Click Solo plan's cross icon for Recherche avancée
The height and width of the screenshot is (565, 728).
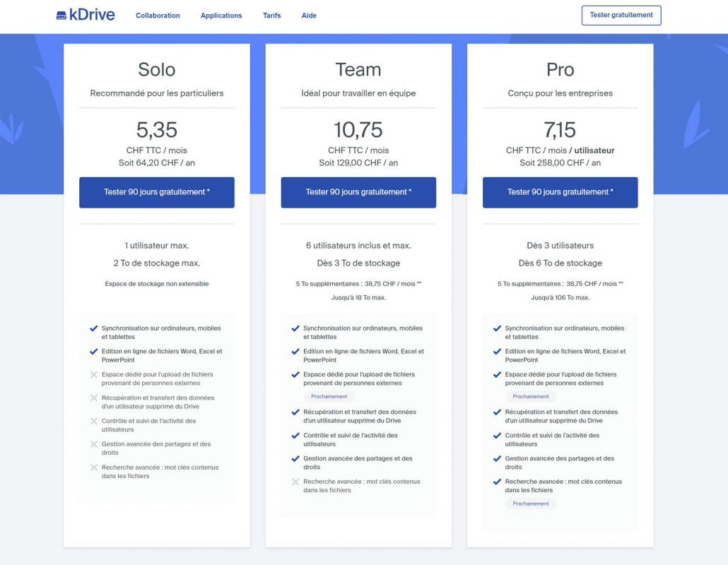(x=94, y=468)
